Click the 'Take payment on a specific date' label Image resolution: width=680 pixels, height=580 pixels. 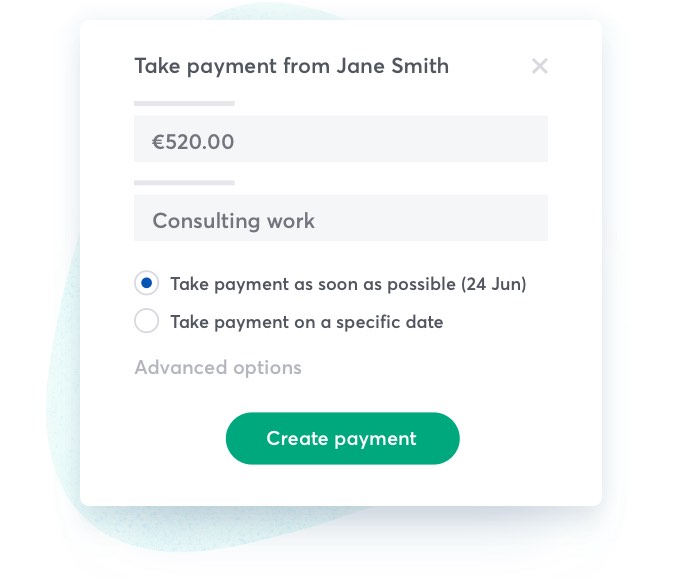(306, 322)
